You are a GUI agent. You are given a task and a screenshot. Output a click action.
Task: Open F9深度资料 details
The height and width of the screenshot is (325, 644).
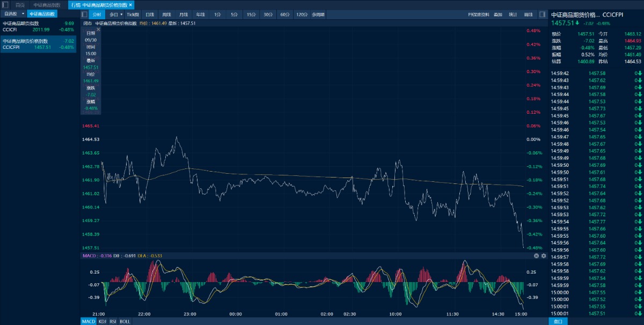click(x=478, y=14)
